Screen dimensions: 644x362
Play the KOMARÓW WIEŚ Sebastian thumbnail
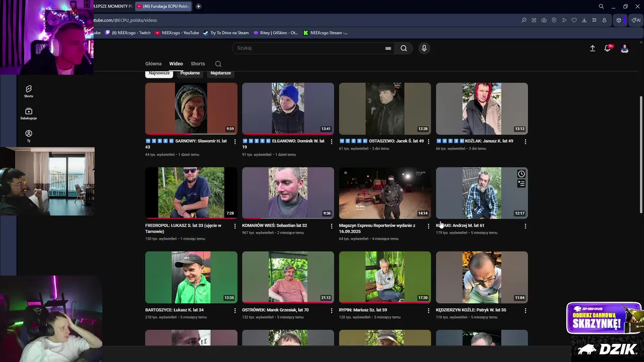[288, 193]
